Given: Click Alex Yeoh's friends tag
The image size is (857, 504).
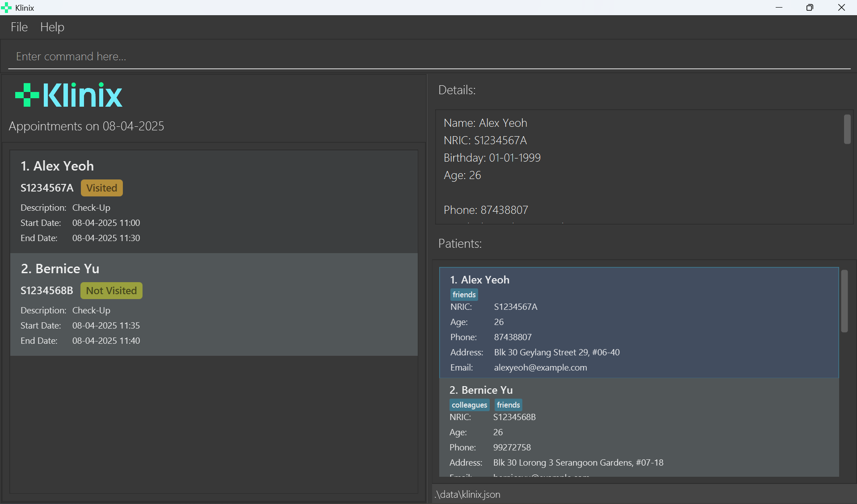Looking at the screenshot, I should (464, 295).
